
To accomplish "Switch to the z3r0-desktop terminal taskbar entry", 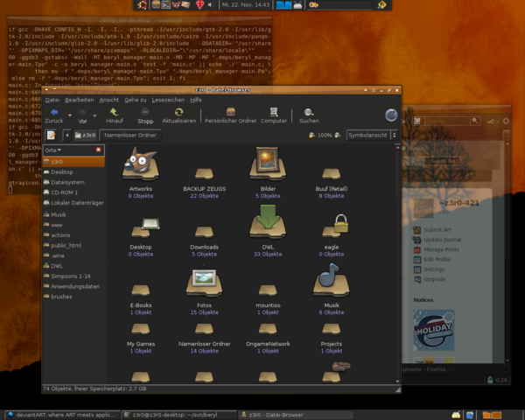I will (179, 415).
